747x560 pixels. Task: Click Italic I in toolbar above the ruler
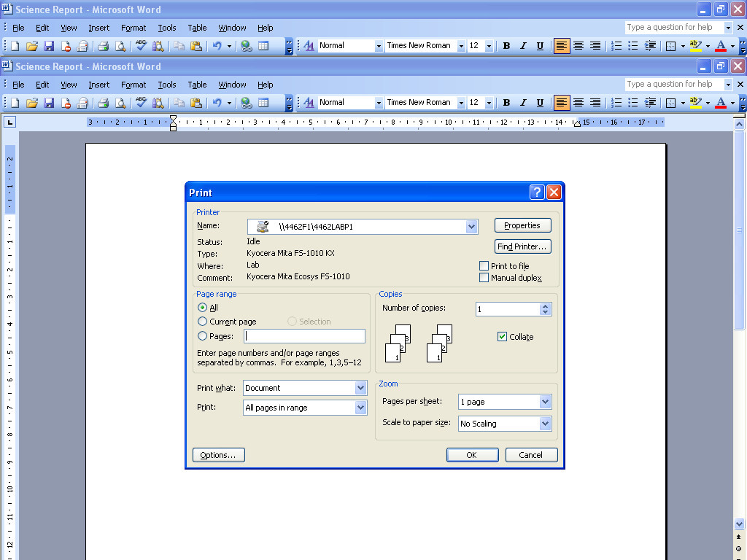[523, 102]
